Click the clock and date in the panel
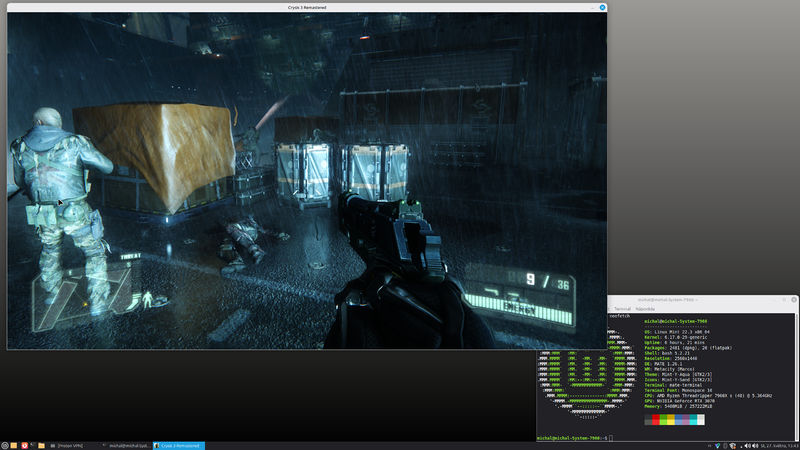This screenshot has width=800, height=450. (780, 446)
